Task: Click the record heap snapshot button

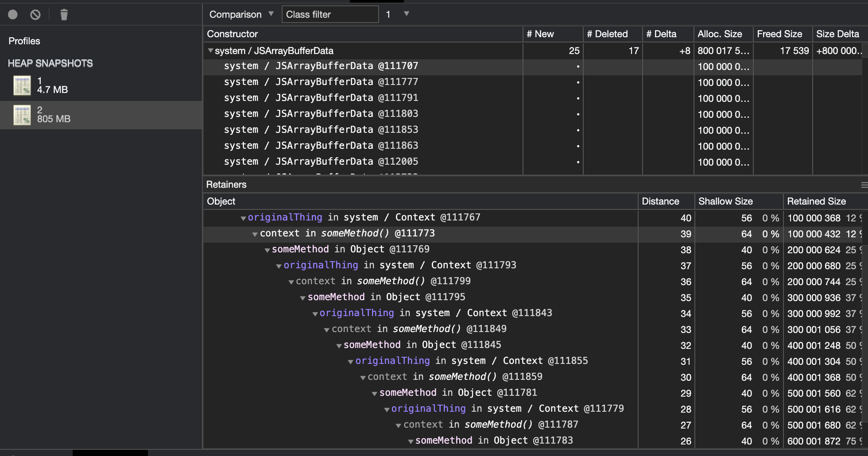Action: [13, 15]
